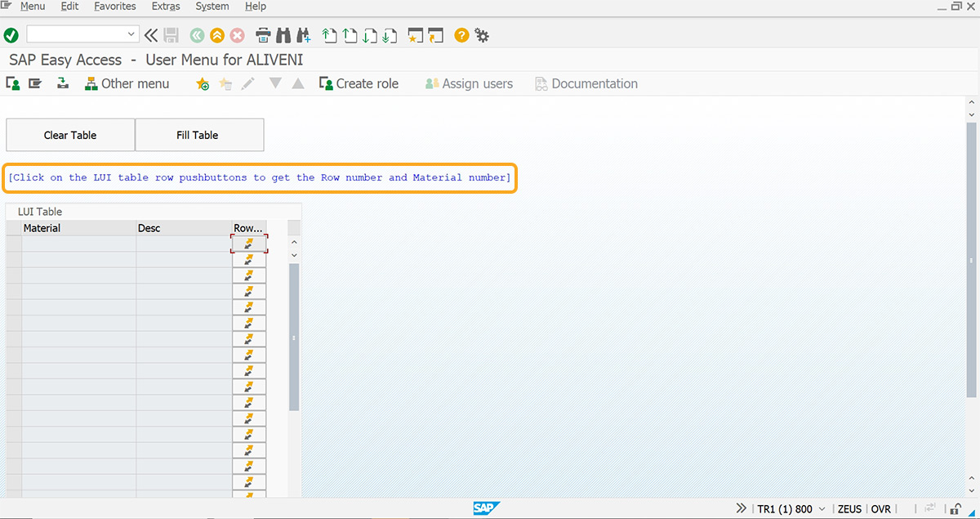Viewport: 980px width, 519px height.
Task: Click the Clear Table button
Action: [x=70, y=135]
